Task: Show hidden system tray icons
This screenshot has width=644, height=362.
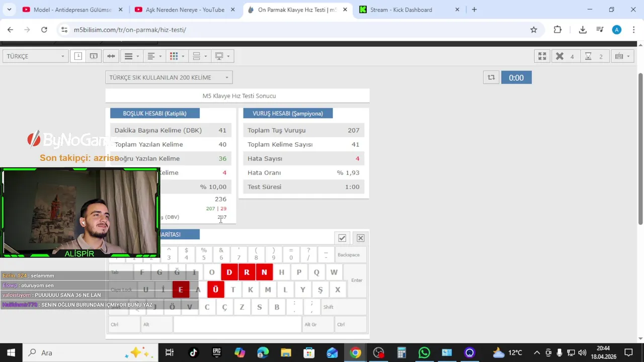Action: tap(537, 352)
